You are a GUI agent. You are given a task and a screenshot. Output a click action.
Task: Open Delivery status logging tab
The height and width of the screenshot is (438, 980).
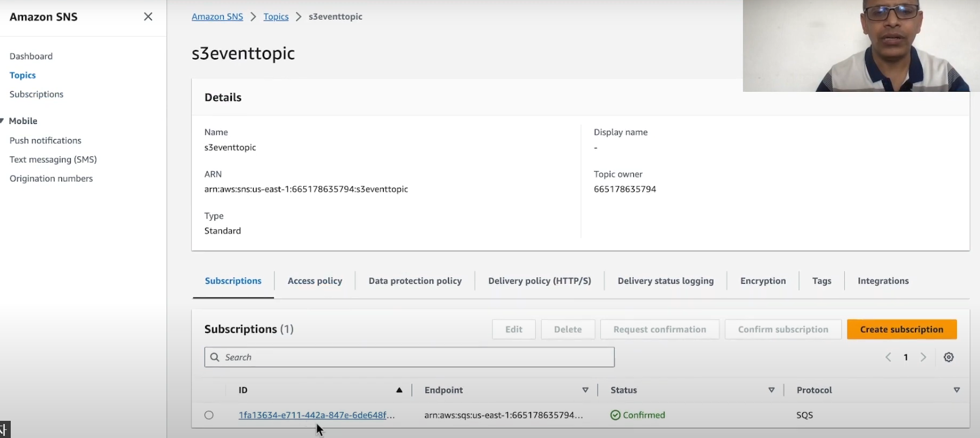coord(666,281)
